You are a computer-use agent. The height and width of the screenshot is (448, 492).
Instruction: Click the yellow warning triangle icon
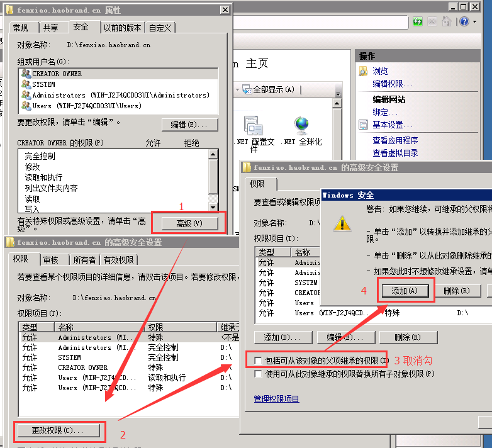tap(342, 223)
